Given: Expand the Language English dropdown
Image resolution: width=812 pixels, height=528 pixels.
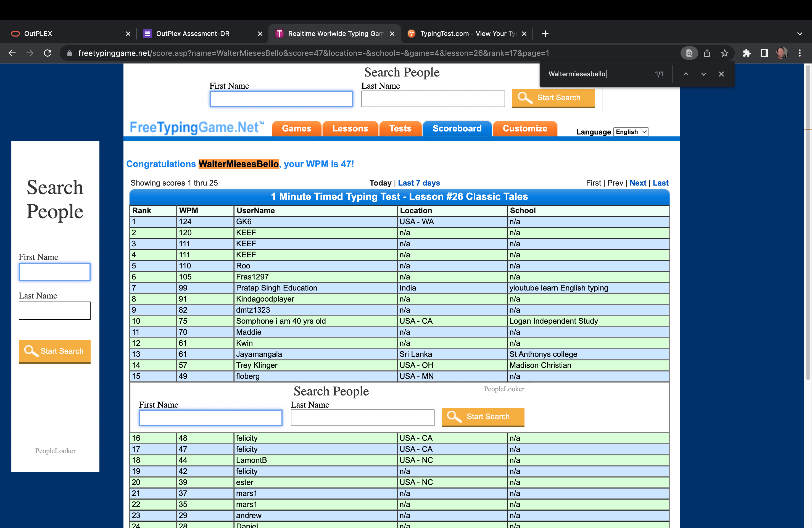Looking at the screenshot, I should point(631,132).
